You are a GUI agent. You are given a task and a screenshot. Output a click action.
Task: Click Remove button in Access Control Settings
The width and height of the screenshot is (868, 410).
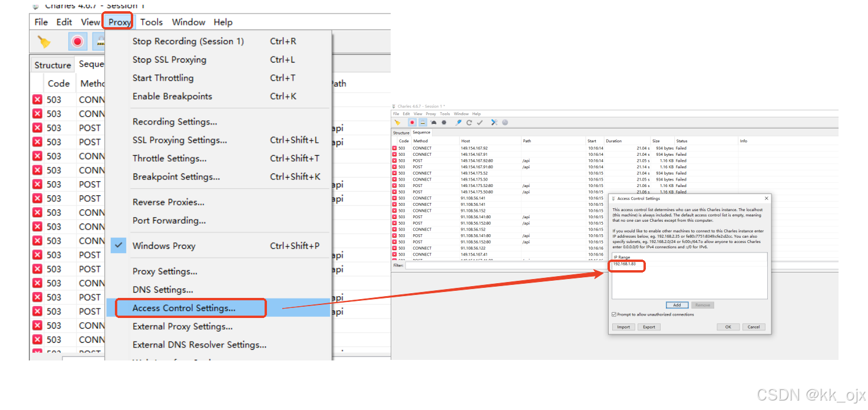click(x=702, y=305)
